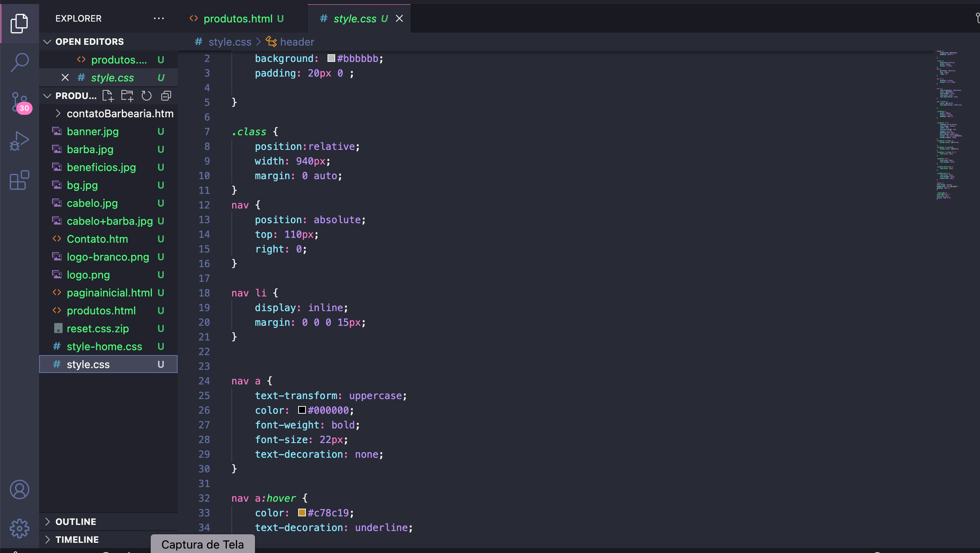Click the New Folder icon in project header
980x553 pixels.
pos(127,96)
